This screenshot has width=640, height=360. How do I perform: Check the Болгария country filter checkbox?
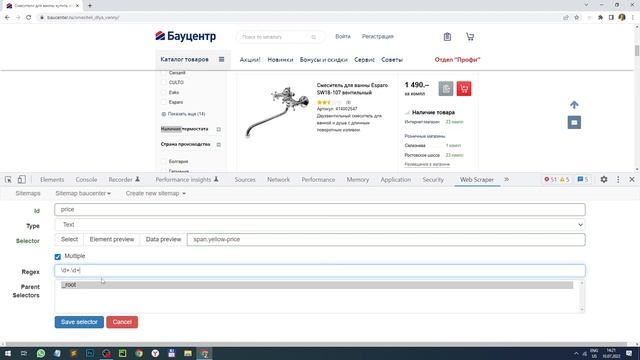(x=164, y=162)
